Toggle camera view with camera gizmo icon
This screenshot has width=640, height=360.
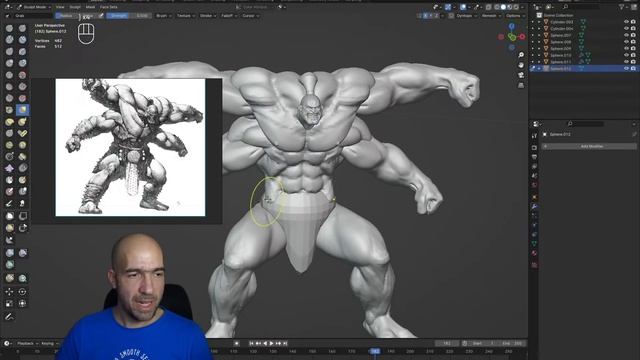[521, 76]
